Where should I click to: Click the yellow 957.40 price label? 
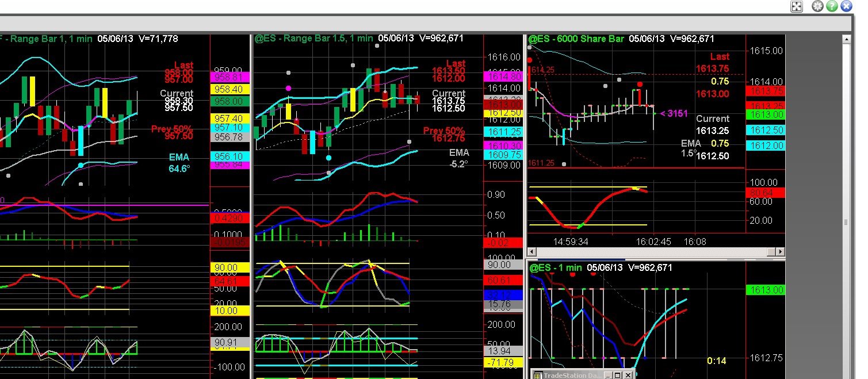click(x=230, y=118)
